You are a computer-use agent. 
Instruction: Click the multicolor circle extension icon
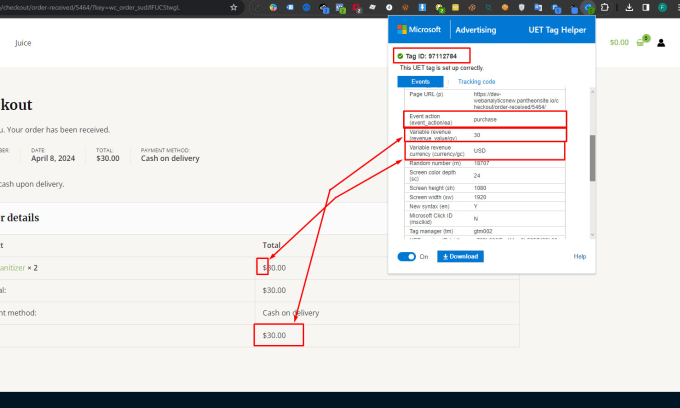click(273, 7)
